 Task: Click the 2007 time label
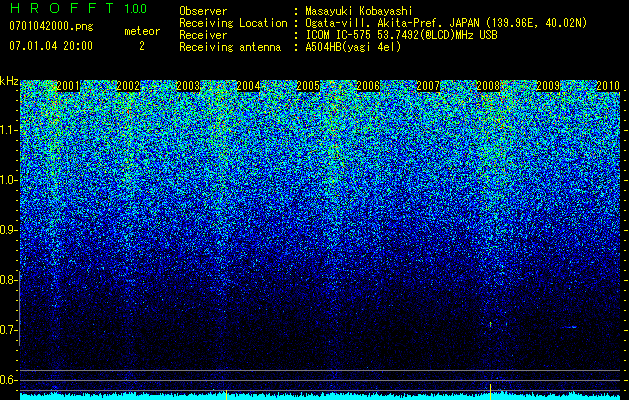click(428, 86)
